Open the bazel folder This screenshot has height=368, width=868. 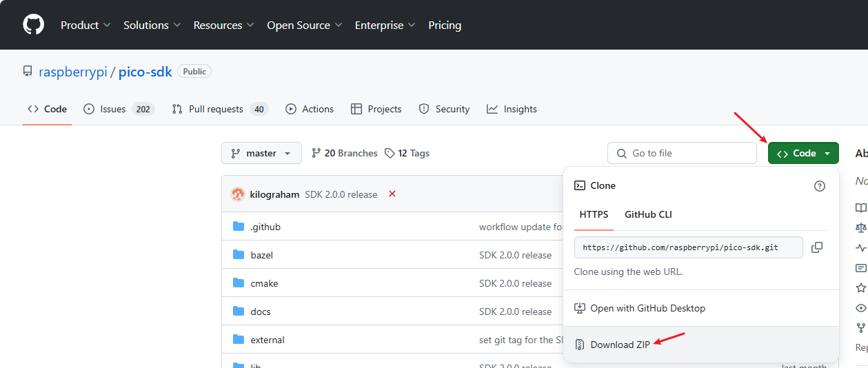tap(262, 255)
